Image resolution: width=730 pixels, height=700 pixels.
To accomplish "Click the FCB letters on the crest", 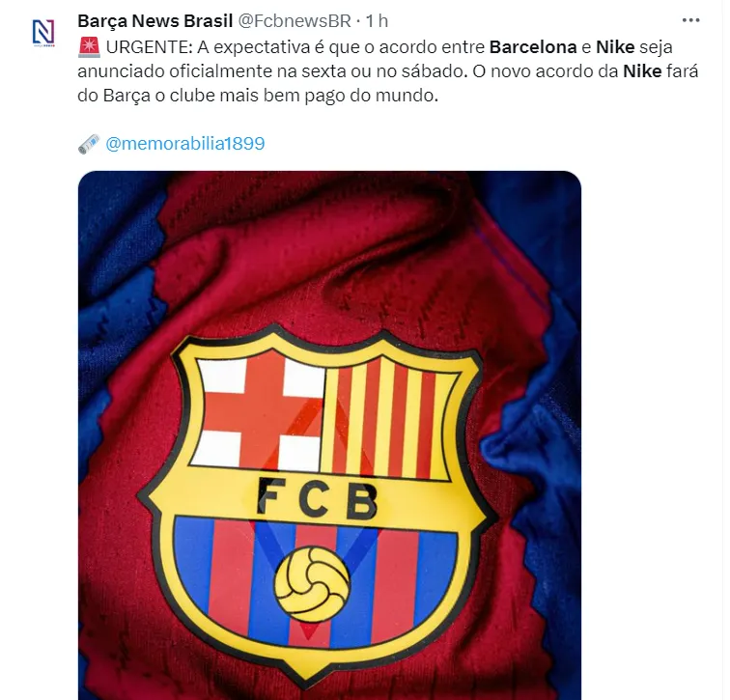I will click(317, 496).
